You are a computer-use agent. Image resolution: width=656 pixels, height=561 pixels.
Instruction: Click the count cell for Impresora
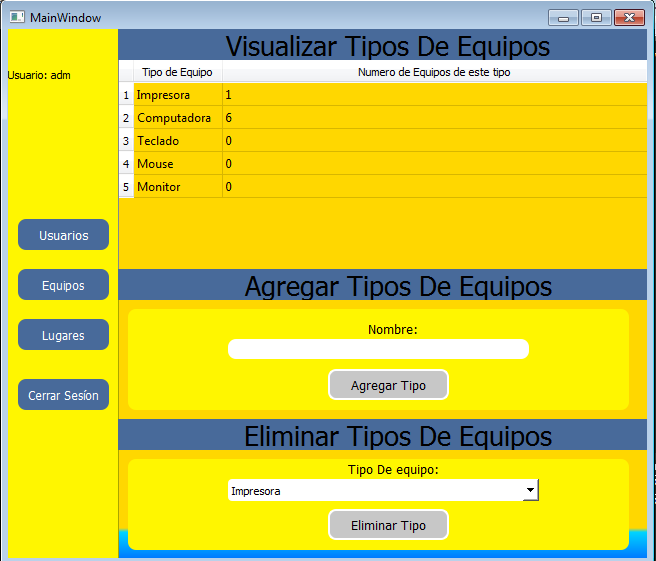pos(435,95)
